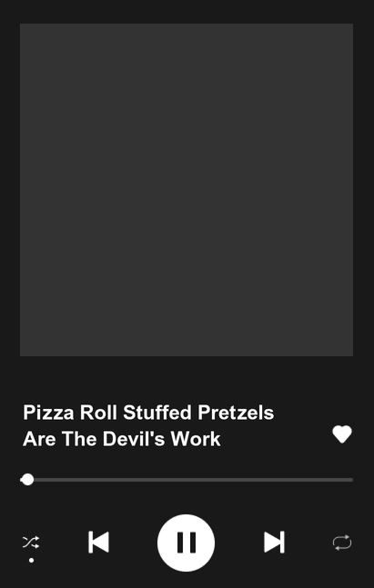Click the "Are The Devil's Work" title line
Screen dimensions: 374x588
click(x=122, y=439)
